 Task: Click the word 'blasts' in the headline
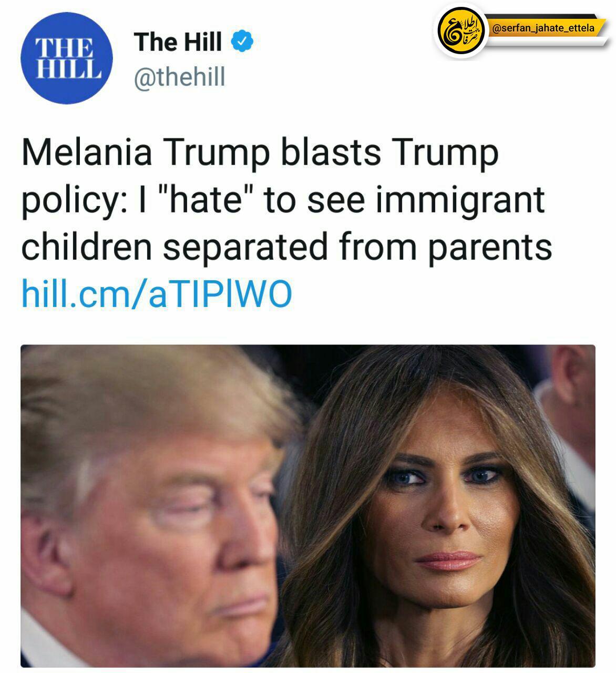(331, 153)
